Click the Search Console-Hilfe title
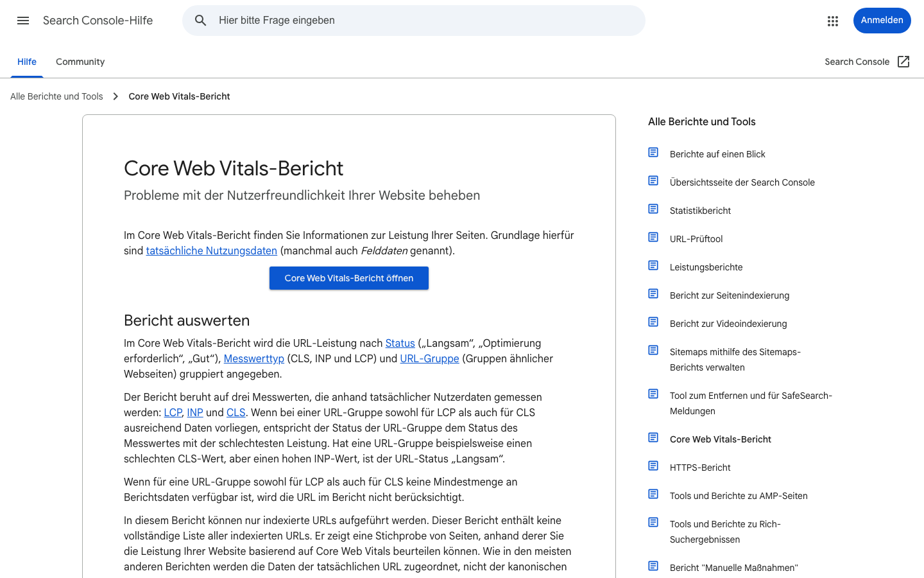The width and height of the screenshot is (924, 578). tap(98, 21)
